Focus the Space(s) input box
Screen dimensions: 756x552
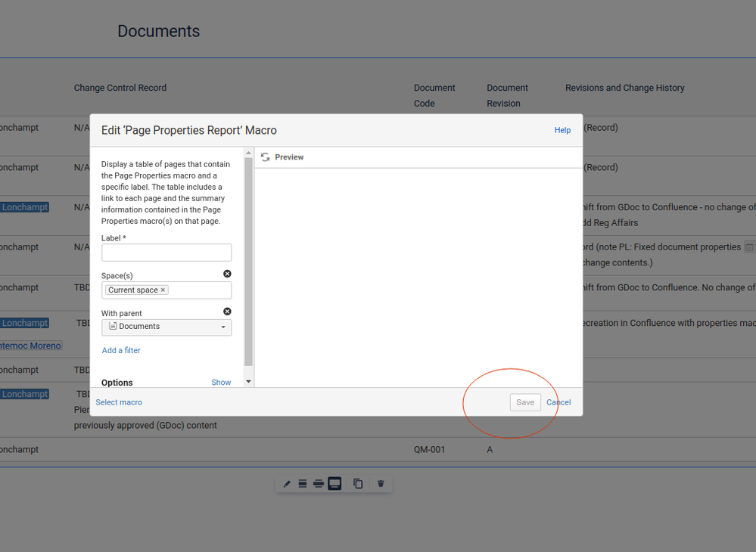pos(166,290)
